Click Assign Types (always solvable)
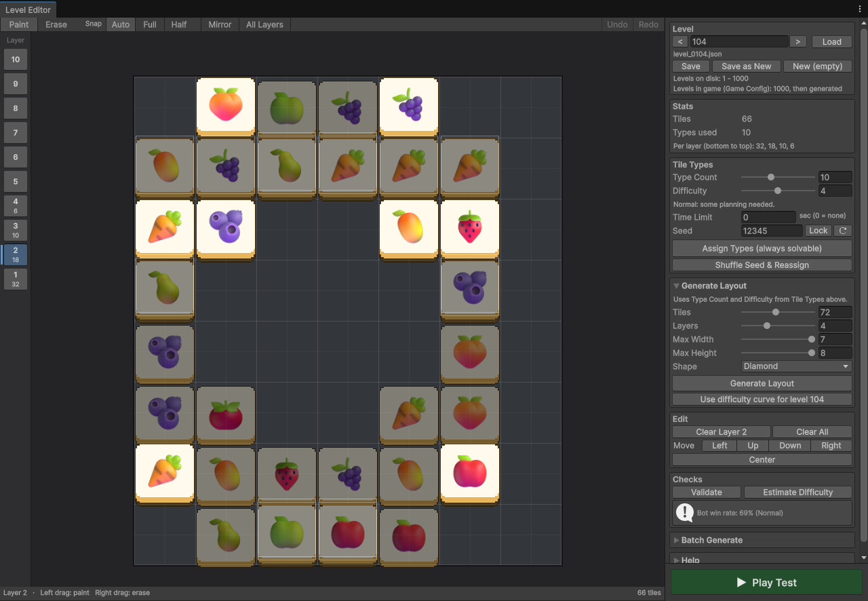Screen dimensions: 868x601 point(762,248)
